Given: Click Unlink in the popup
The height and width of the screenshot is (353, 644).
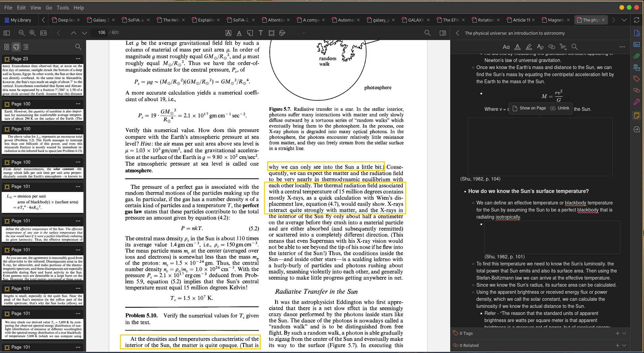Looking at the screenshot, I should pos(560,108).
